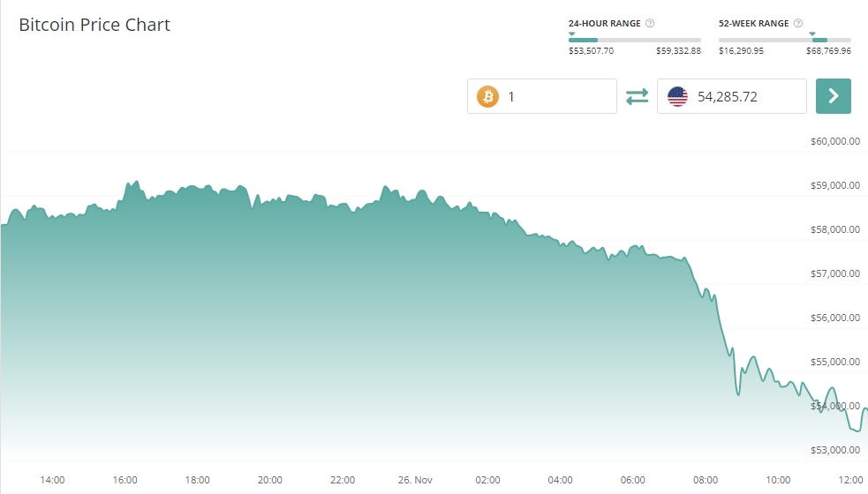868x494 pixels.
Task: Click the 26. Nov date marker
Action: pyautogui.click(x=415, y=480)
